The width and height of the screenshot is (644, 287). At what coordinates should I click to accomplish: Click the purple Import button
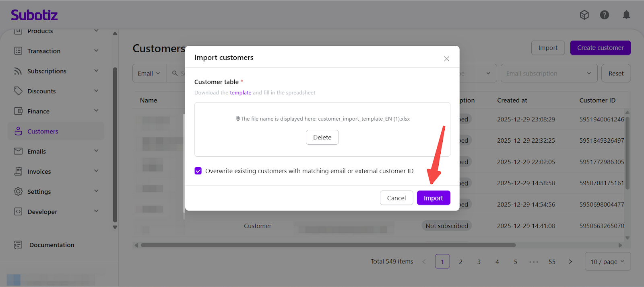click(433, 198)
